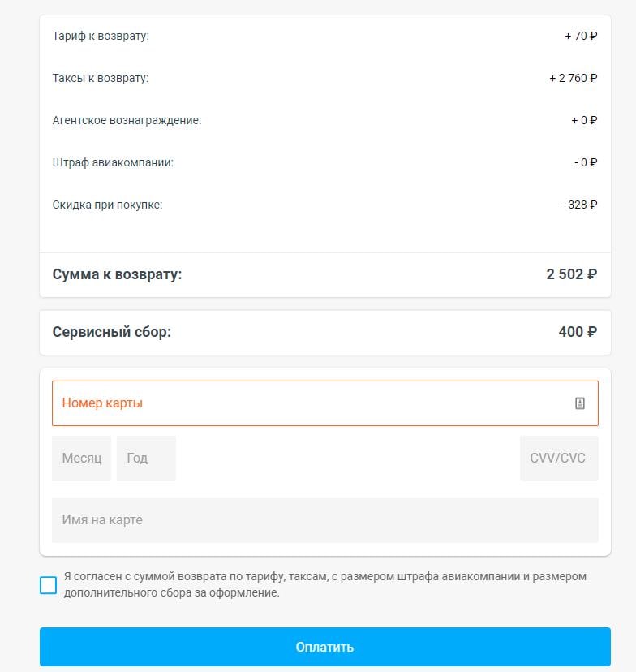Focus the Номер карты input field

(325, 403)
